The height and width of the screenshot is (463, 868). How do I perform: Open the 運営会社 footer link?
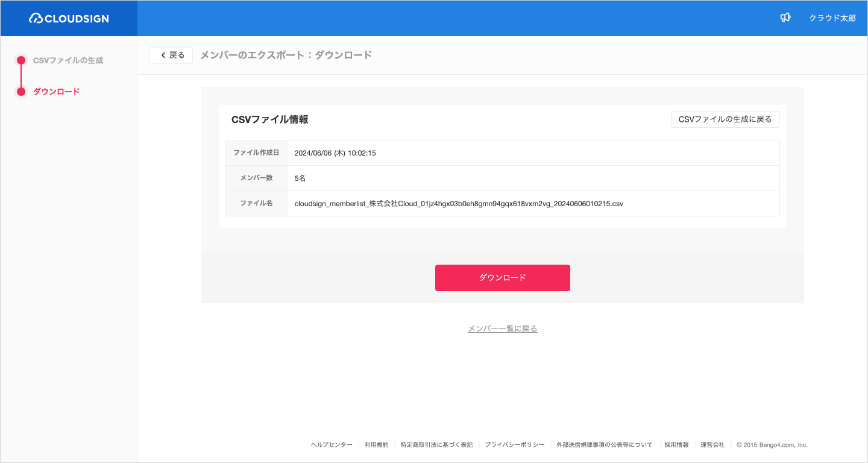(712, 445)
